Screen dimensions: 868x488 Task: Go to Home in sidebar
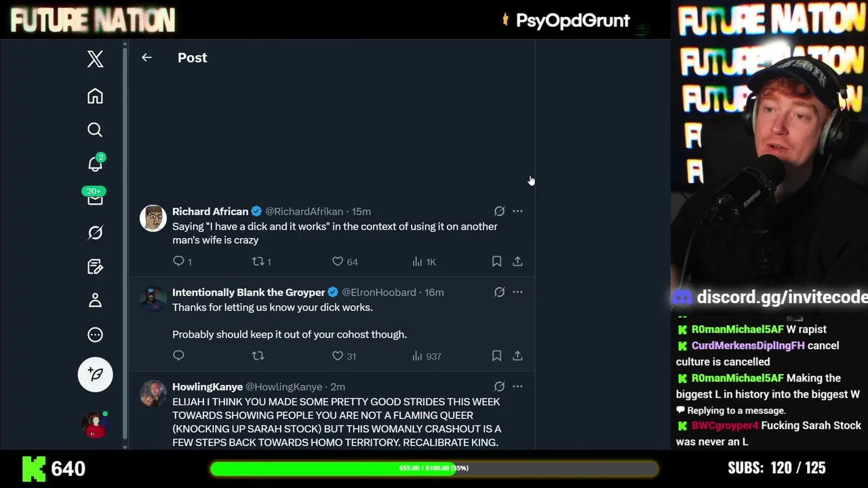95,96
